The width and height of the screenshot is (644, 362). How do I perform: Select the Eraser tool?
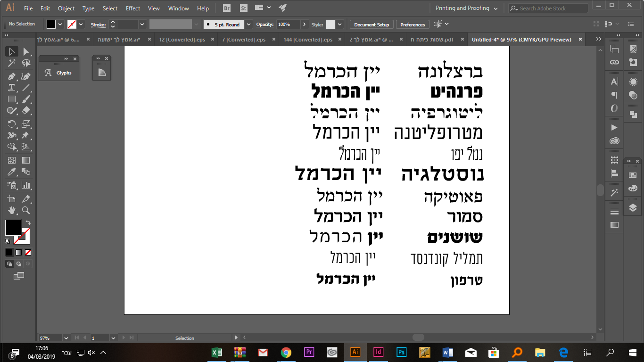tap(27, 110)
